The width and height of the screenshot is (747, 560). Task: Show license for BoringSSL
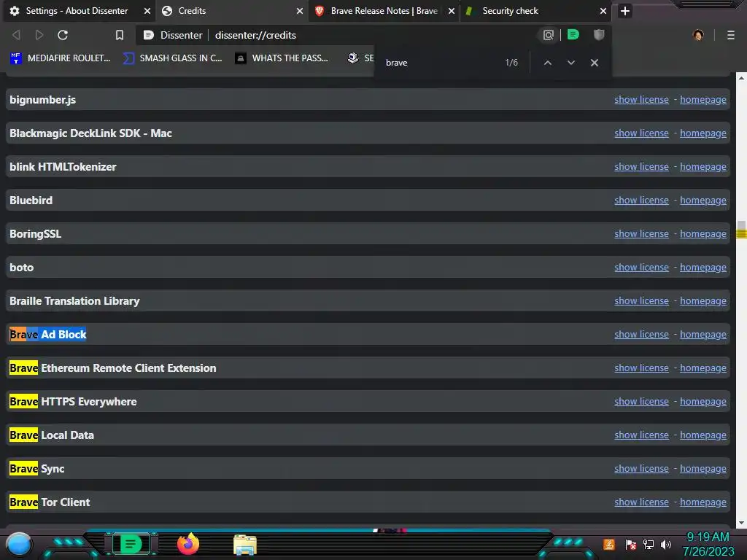click(x=641, y=234)
